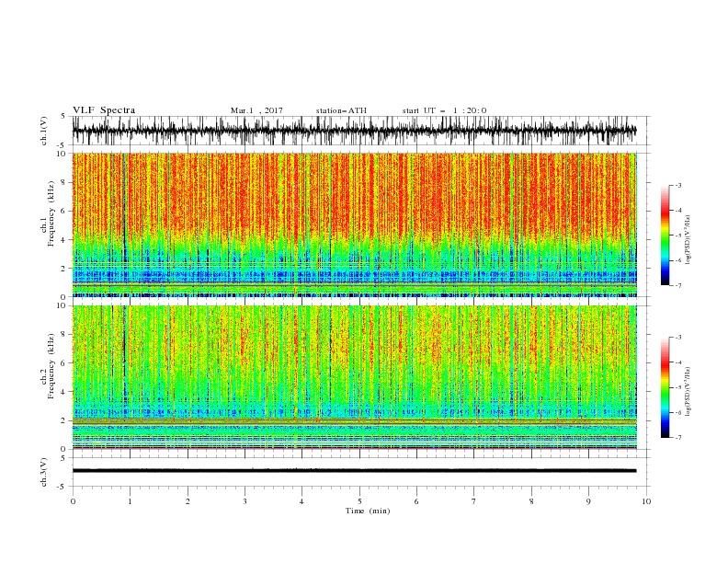Click the "VLF Spectra" title text
The height and width of the screenshot is (563, 728).
tap(104, 110)
